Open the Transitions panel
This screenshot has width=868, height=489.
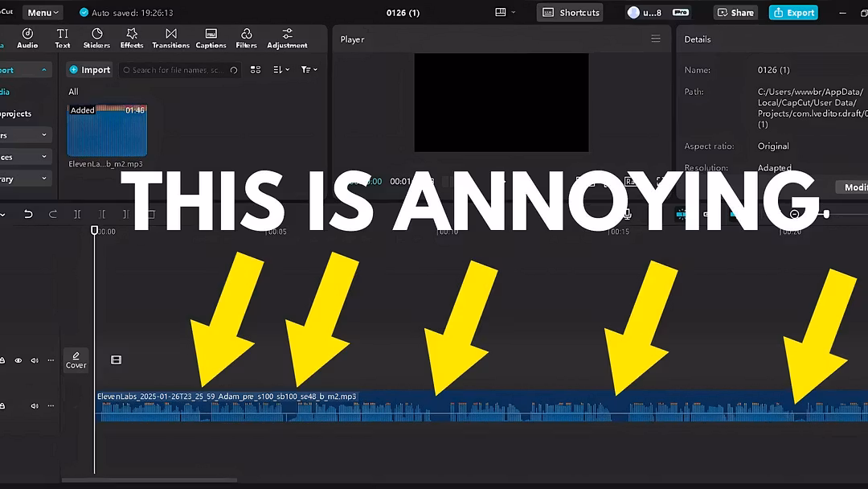pos(170,38)
